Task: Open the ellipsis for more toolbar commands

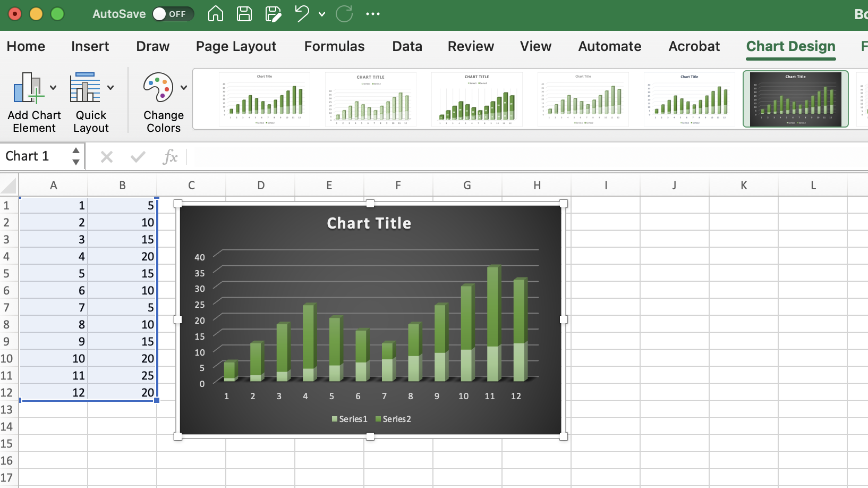Action: tap(373, 14)
